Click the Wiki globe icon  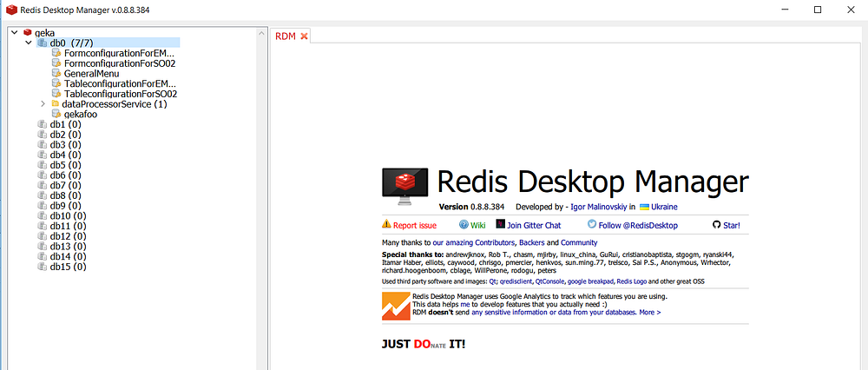point(464,224)
